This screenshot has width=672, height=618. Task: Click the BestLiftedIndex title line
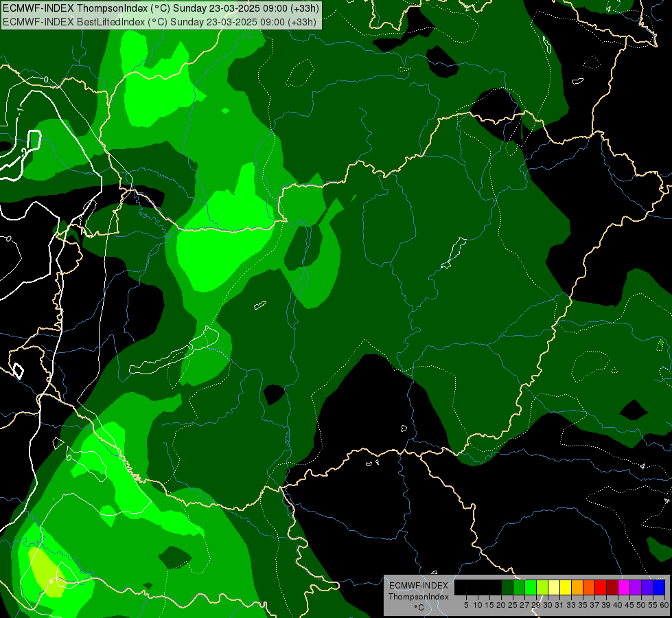tap(159, 22)
